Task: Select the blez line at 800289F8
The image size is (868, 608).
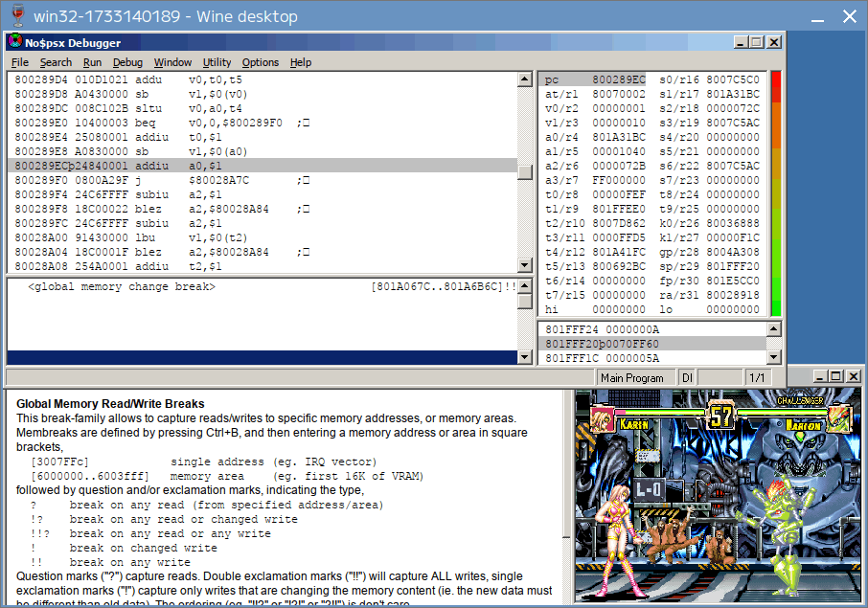Action: tap(263, 209)
